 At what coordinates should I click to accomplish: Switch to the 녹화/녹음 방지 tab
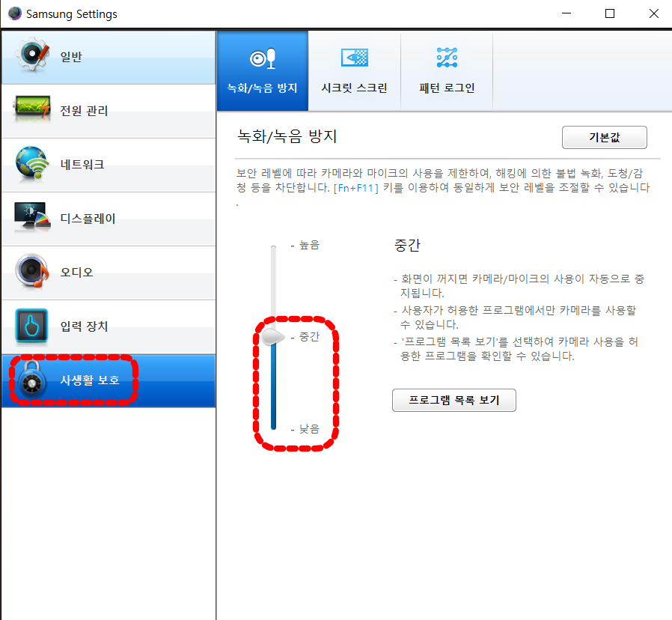click(x=262, y=70)
